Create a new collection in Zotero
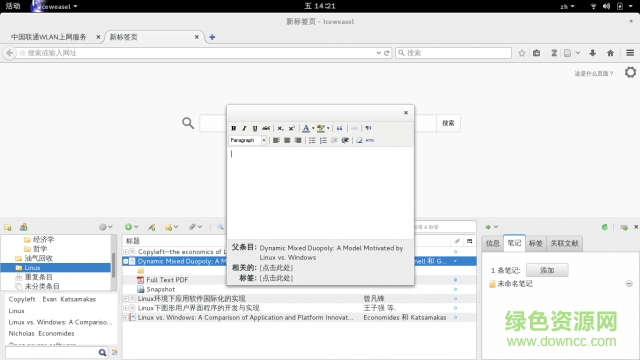640x360 pixels. click(x=8, y=227)
